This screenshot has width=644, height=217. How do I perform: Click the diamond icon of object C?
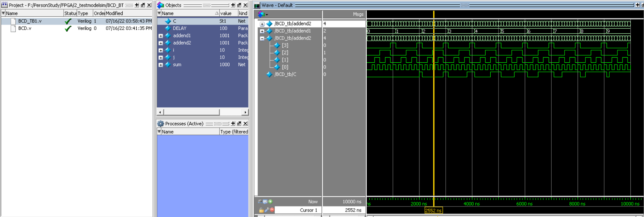(168, 21)
